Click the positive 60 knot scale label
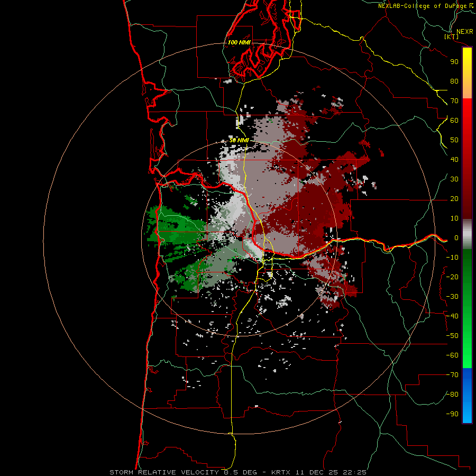The image size is (476, 476). coord(454,120)
